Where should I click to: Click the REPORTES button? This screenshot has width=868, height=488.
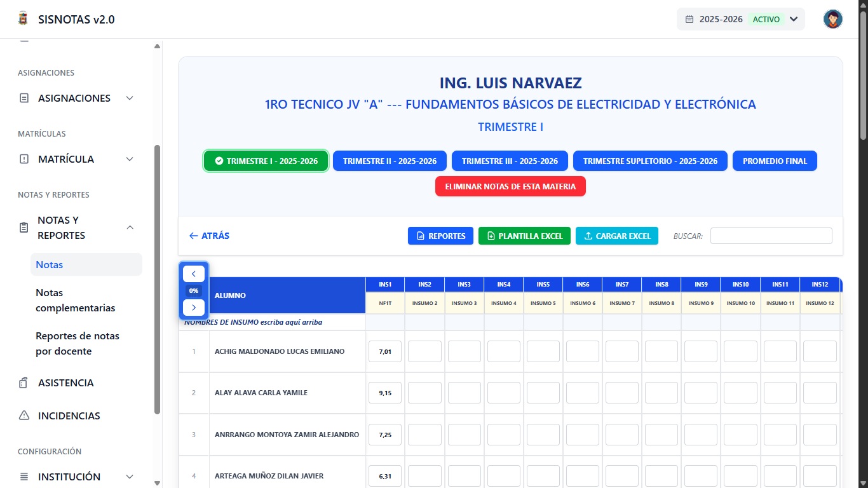click(440, 236)
